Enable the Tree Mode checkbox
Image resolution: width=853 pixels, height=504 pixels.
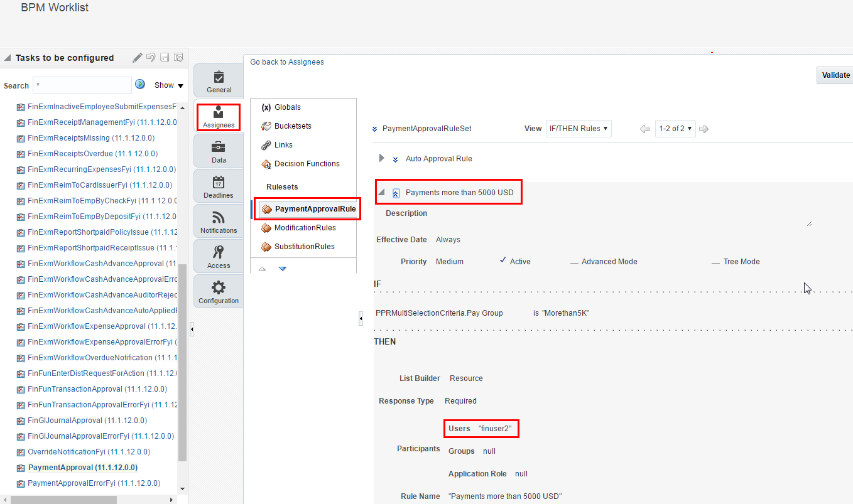click(716, 262)
